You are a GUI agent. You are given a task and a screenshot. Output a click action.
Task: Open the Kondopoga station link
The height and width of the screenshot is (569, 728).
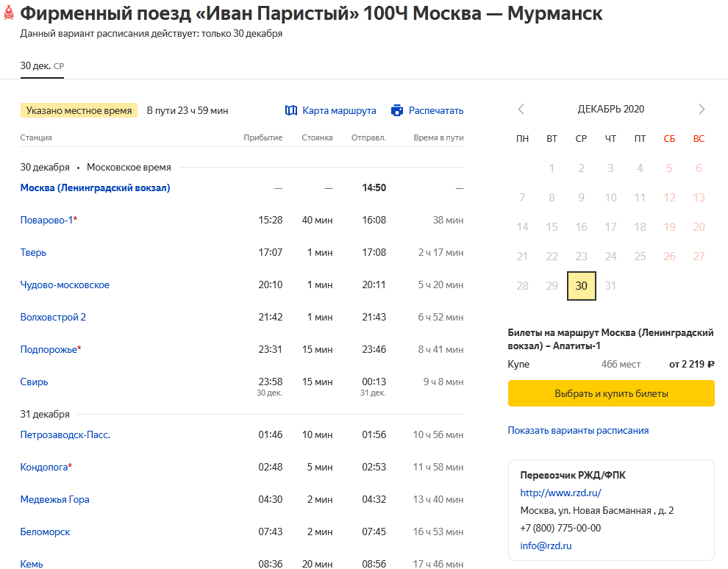click(46, 467)
